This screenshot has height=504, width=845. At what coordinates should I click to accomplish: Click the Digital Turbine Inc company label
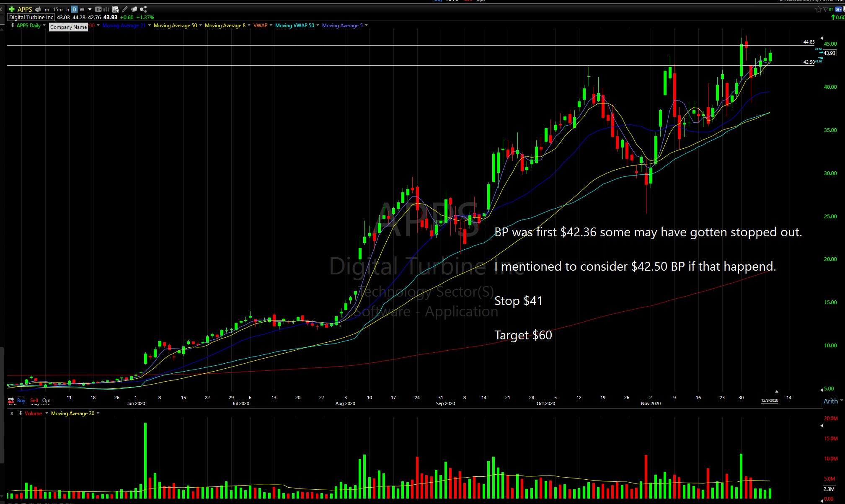tap(31, 17)
